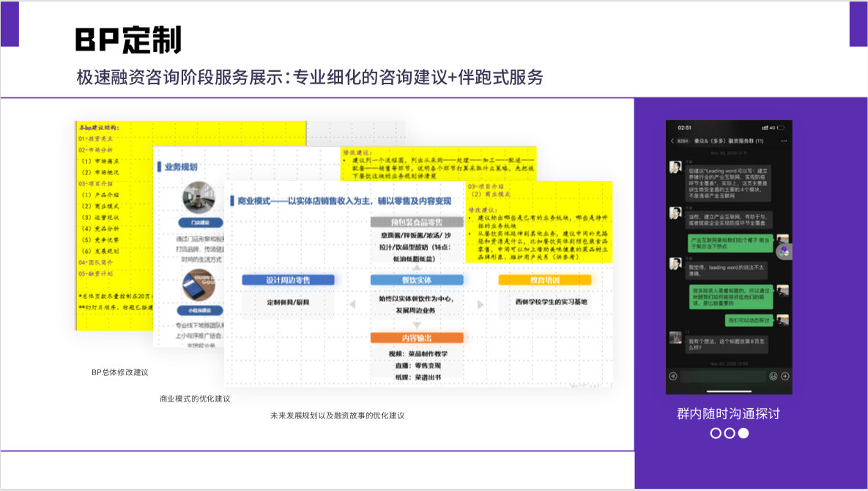Viewport: 868px width, 491px height.
Task: Tap the plus attachment icon in chat
Action: tap(784, 376)
